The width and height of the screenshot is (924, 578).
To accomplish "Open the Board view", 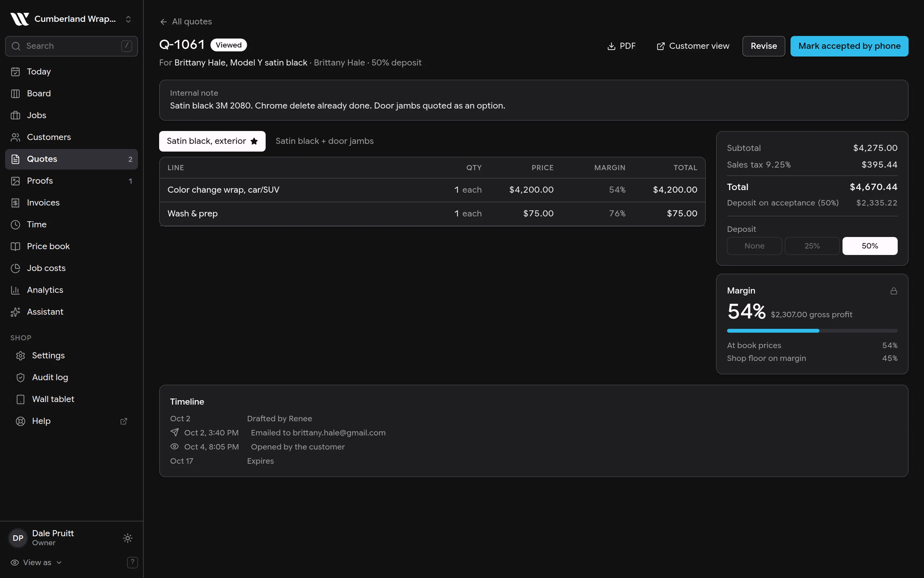I will click(72, 93).
